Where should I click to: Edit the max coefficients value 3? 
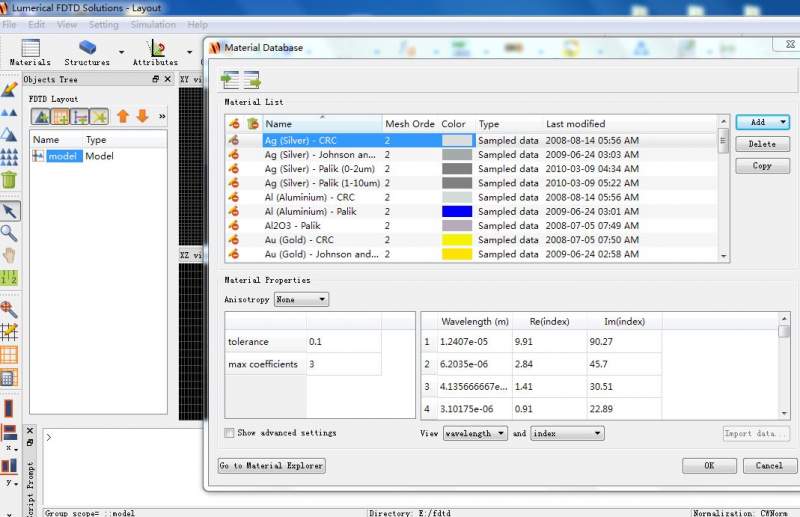(x=343, y=364)
